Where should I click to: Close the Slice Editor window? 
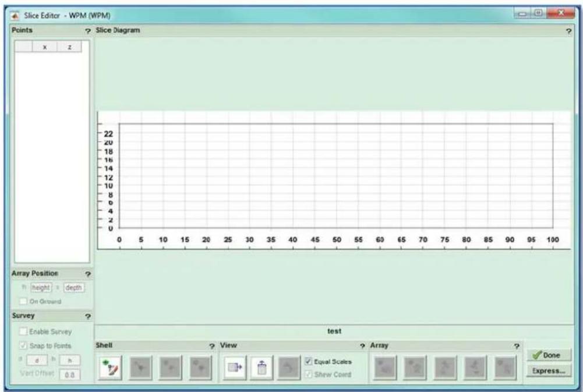[x=561, y=13]
